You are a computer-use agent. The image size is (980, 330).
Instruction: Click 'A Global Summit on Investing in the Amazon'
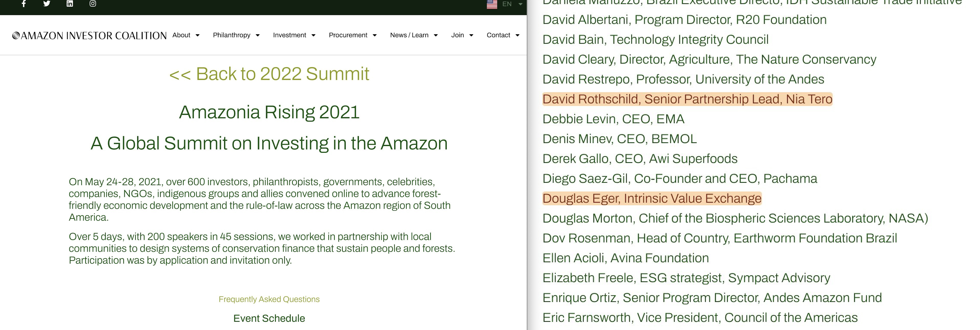pyautogui.click(x=269, y=144)
